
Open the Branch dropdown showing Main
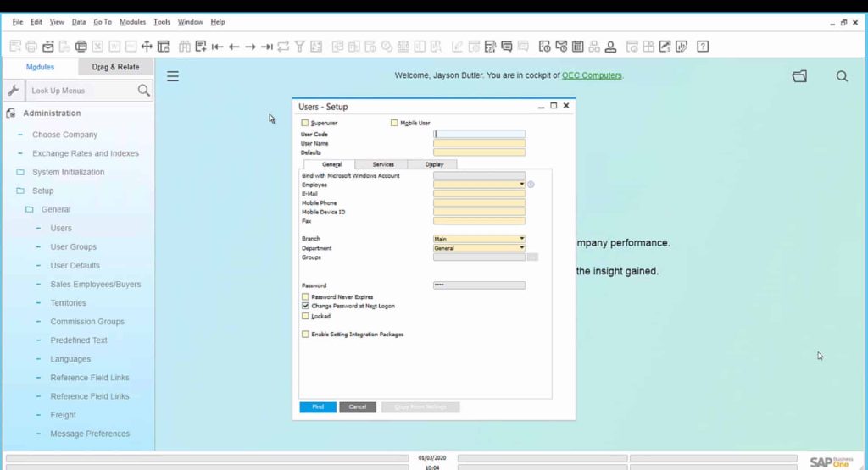[x=521, y=239]
